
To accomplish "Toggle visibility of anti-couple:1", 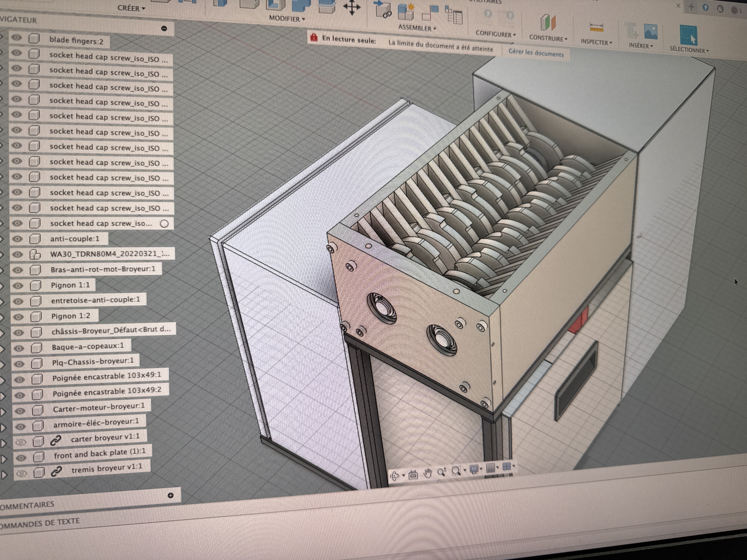I will (18, 239).
